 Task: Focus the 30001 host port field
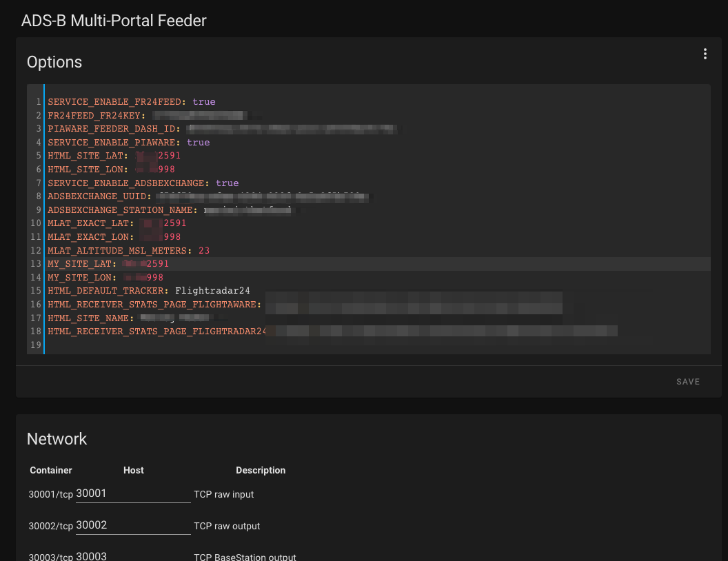pos(133,493)
